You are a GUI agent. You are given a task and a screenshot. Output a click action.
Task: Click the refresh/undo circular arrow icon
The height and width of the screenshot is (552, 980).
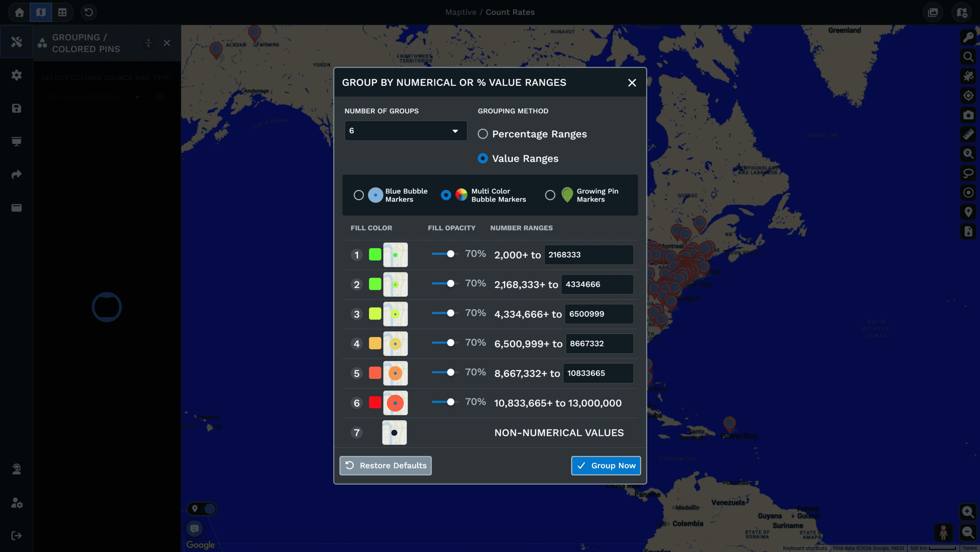(x=89, y=12)
